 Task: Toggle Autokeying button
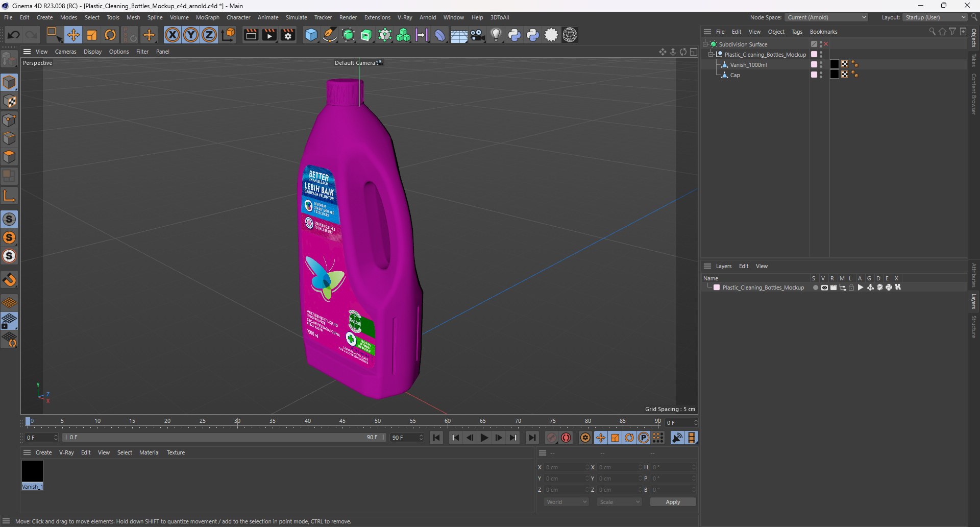566,438
